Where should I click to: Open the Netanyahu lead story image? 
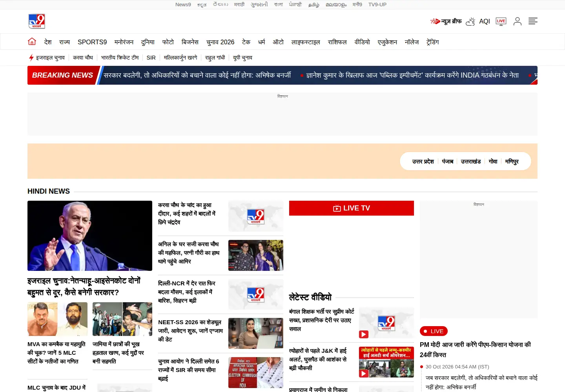[90, 236]
